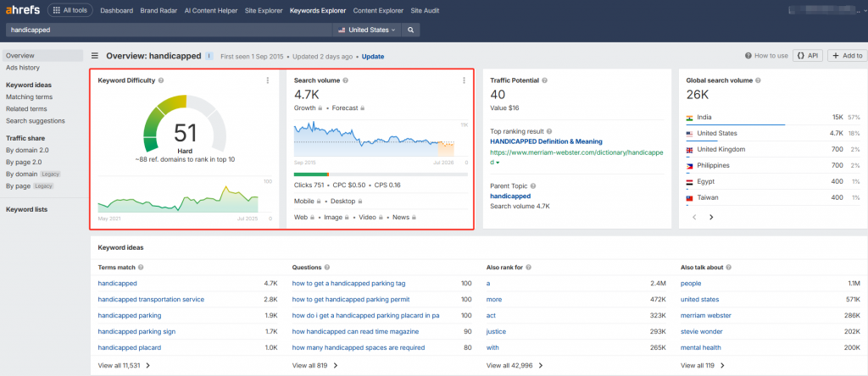Click the locked Growth metric

tap(309, 108)
